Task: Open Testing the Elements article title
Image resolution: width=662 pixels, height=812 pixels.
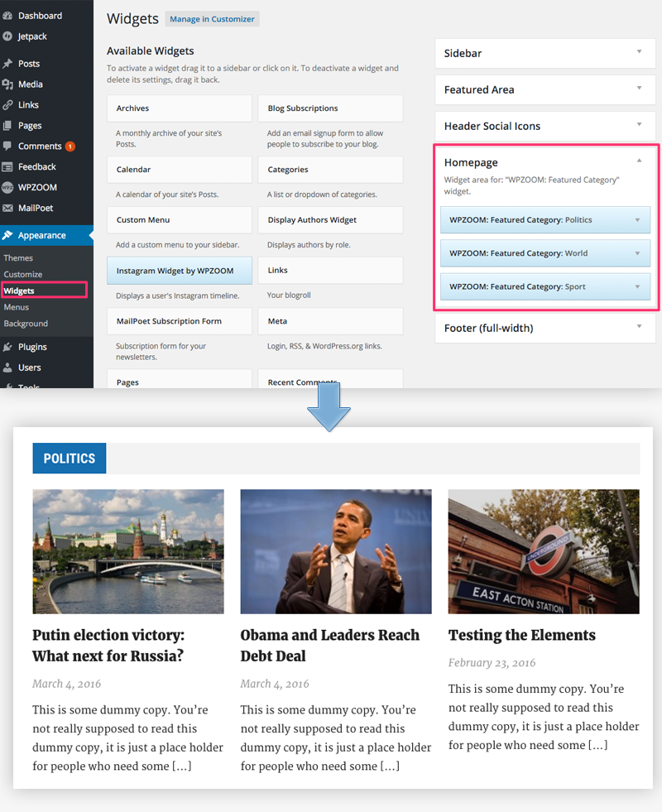Action: click(521, 635)
